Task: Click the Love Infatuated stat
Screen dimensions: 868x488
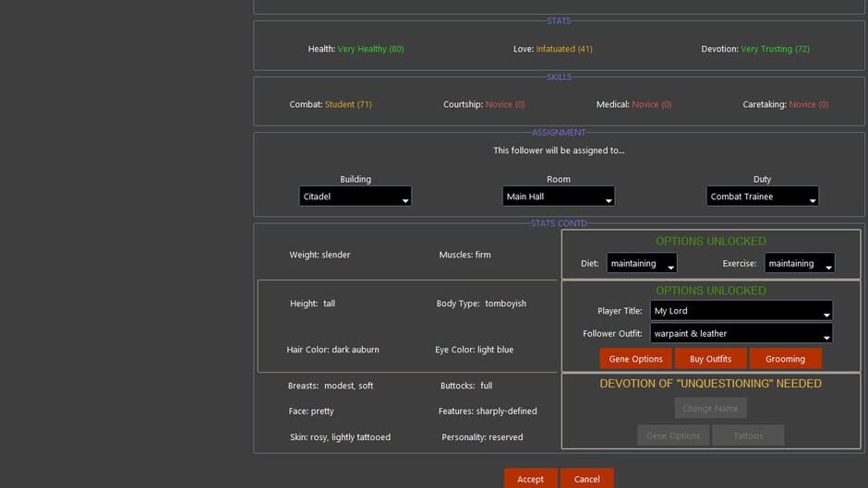Action: point(564,49)
